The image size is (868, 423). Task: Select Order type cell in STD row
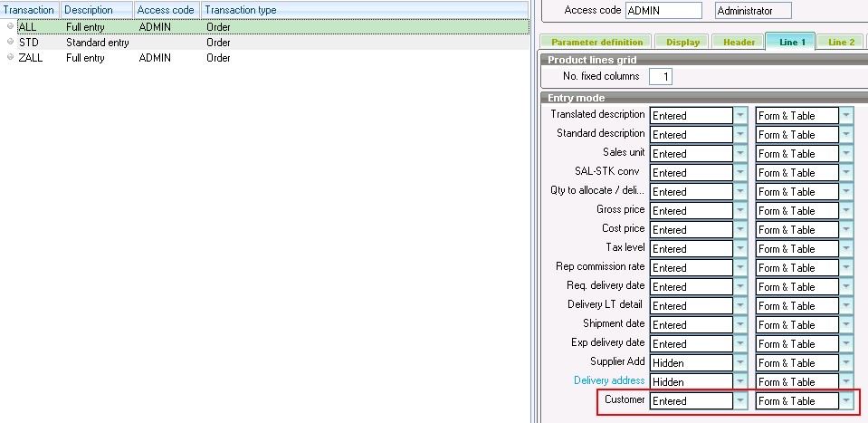click(x=219, y=43)
